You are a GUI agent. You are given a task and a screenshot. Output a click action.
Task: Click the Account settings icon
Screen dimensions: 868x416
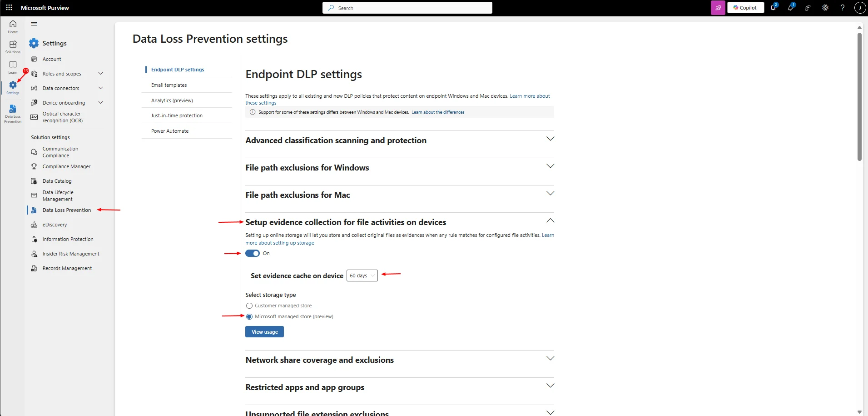tap(34, 59)
